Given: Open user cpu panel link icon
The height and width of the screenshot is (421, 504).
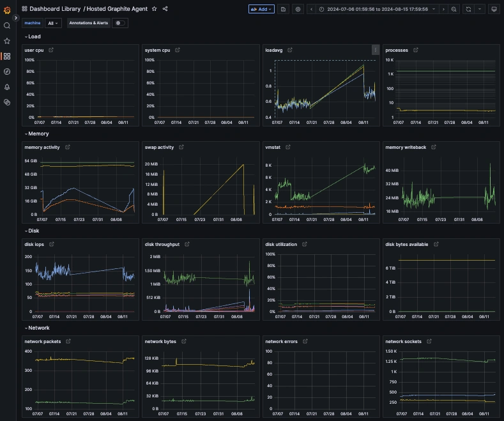Looking at the screenshot, I should tap(51, 50).
